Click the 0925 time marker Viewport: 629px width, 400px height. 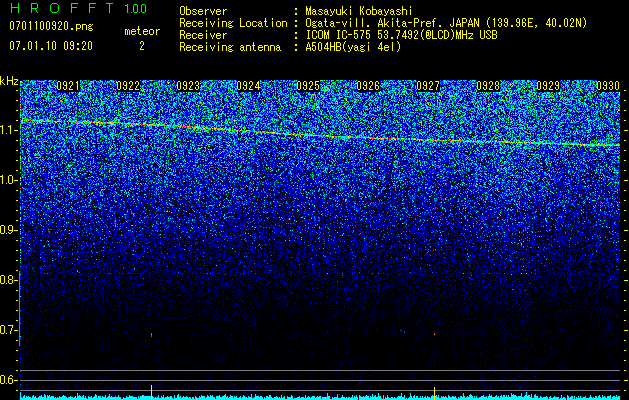(308, 86)
